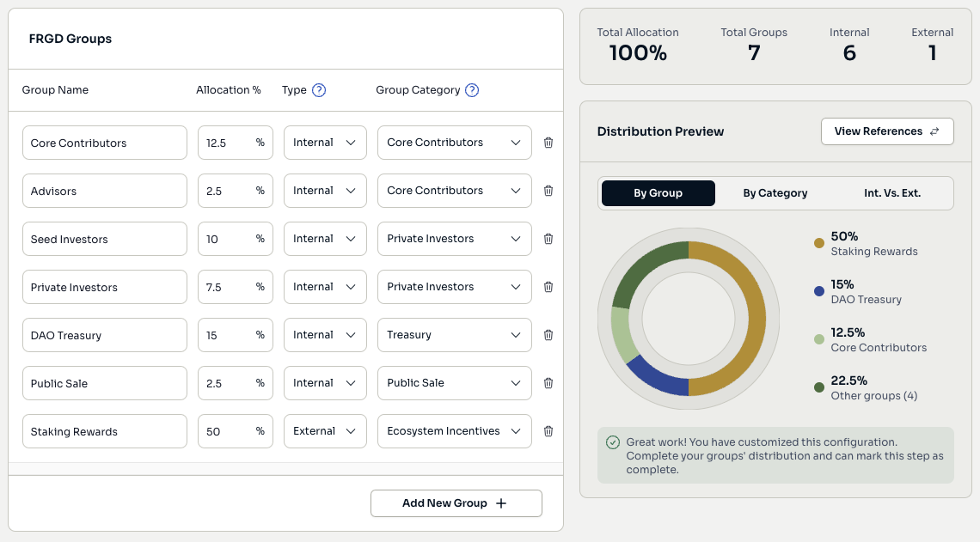This screenshot has height=542, width=980.
Task: Click the Advisors group name field
Action: click(x=104, y=191)
